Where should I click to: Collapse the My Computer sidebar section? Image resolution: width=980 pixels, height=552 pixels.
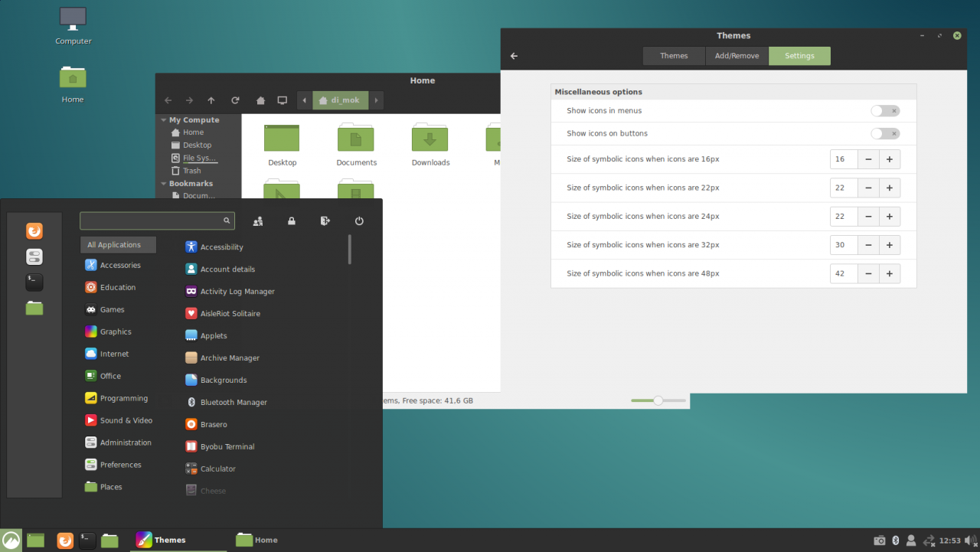click(x=163, y=120)
